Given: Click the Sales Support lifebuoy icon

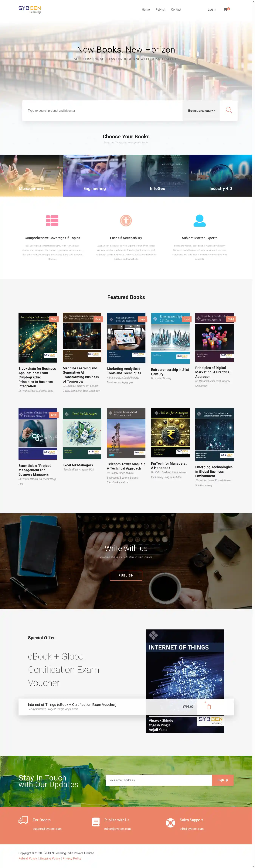Looking at the screenshot, I should point(170,822).
